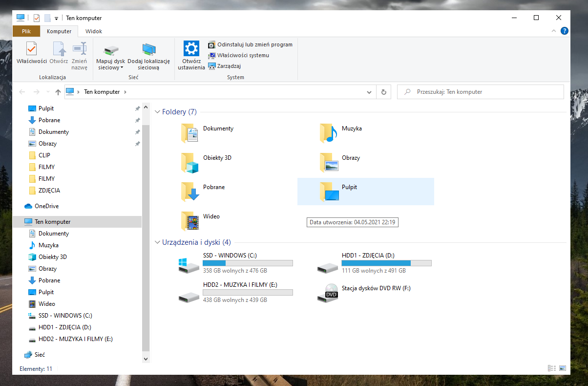Open the address bar history dropdown
This screenshot has width=588, height=386.
pyautogui.click(x=369, y=92)
